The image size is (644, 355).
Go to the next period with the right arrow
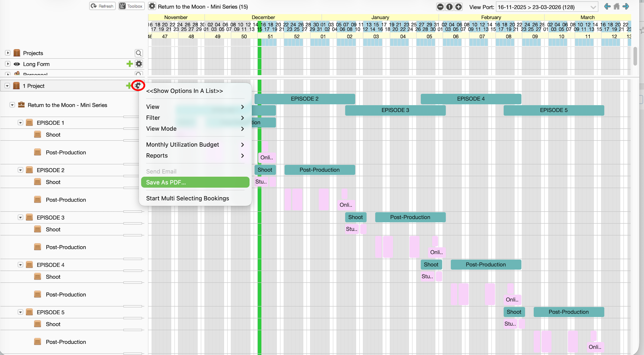click(626, 6)
